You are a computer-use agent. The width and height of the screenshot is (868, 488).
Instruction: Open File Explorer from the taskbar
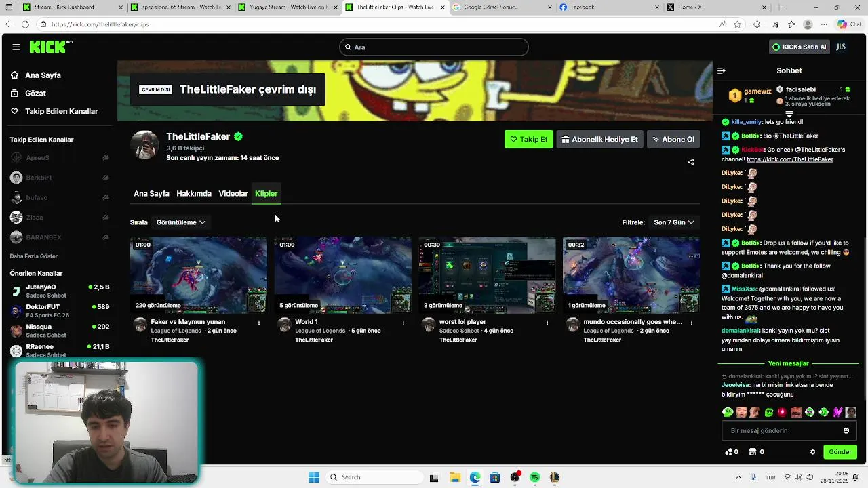click(x=454, y=477)
